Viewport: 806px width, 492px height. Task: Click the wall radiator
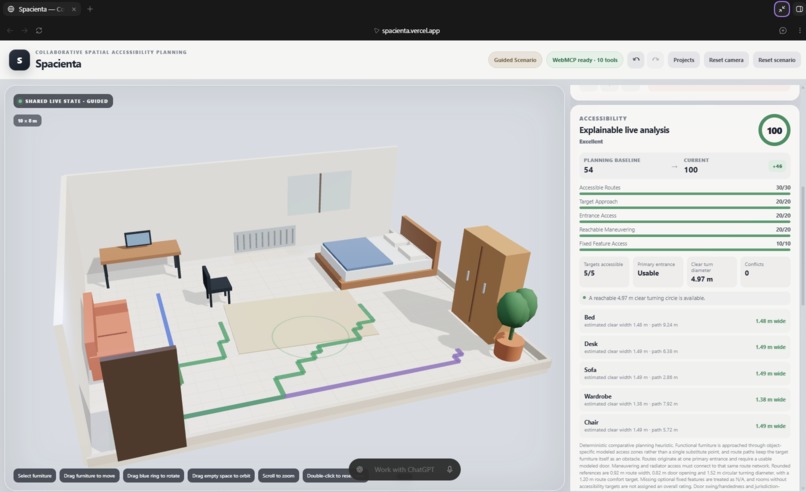point(265,239)
